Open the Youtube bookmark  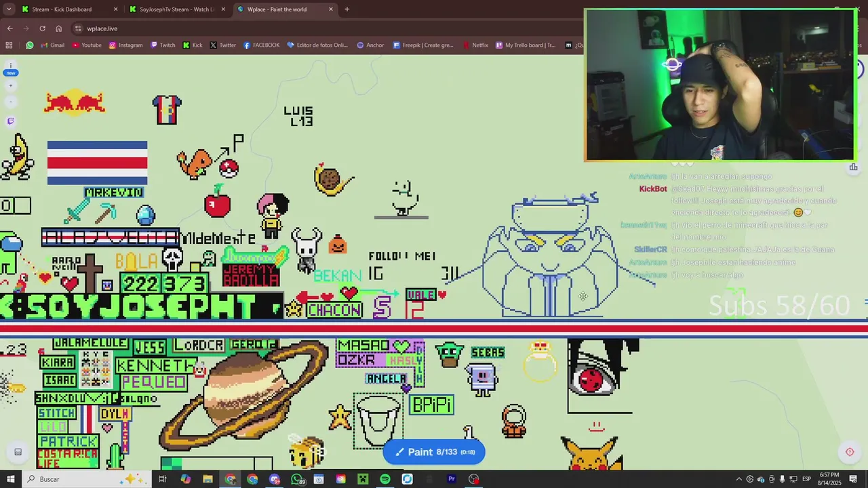point(87,45)
